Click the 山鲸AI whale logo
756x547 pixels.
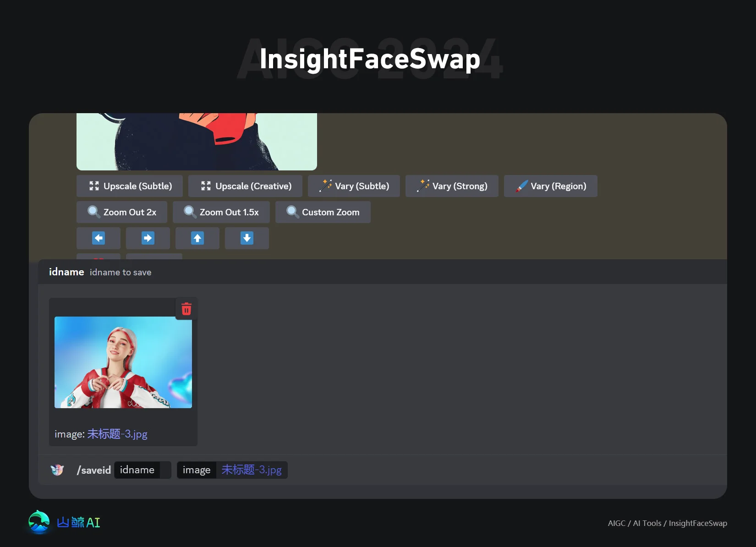39,522
